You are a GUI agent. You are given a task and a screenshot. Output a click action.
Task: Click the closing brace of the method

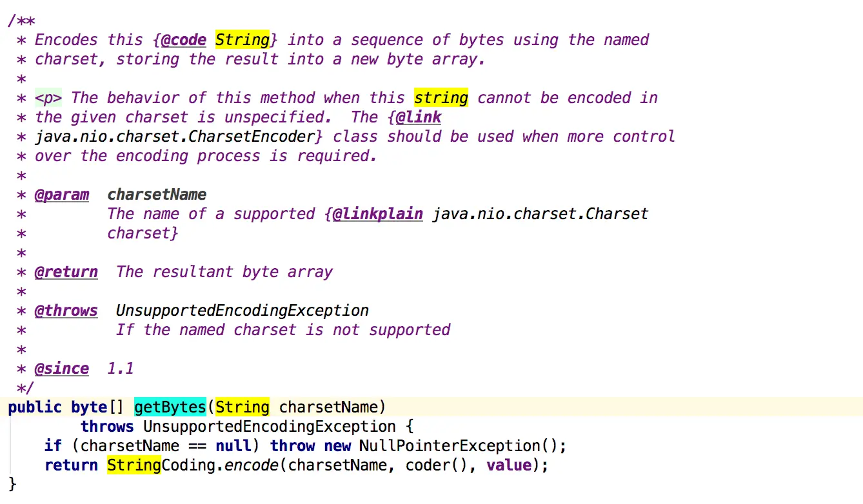[12, 485]
